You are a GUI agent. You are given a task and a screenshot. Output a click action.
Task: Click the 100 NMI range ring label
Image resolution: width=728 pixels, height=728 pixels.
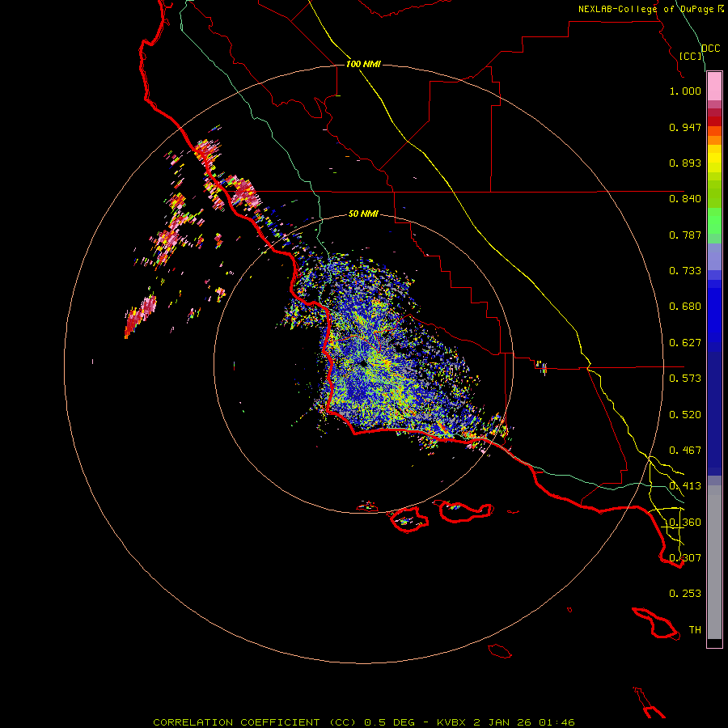pyautogui.click(x=363, y=64)
